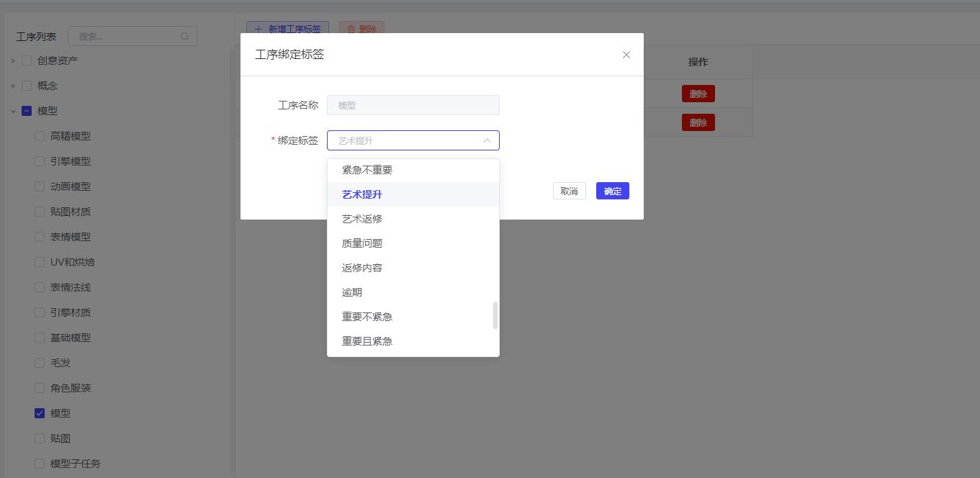Uncheck the checked 模型 child checkbox
Image resolution: width=980 pixels, height=478 pixels.
(40, 413)
